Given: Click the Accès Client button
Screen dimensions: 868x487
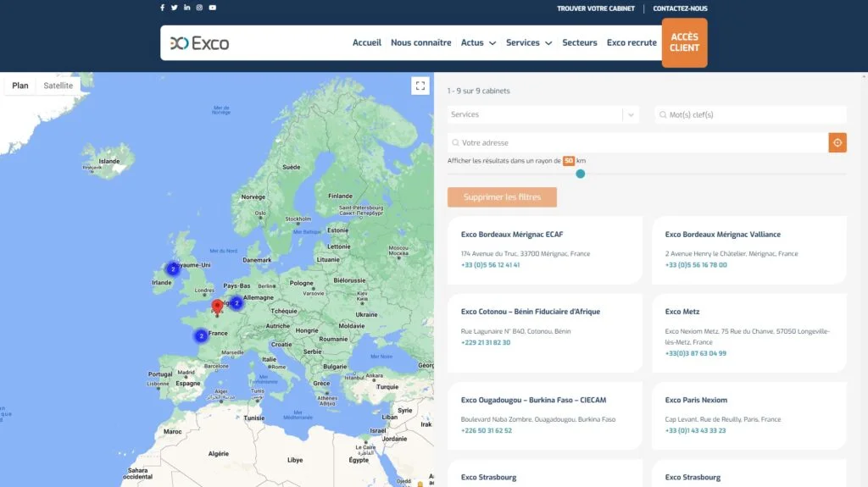Looking at the screenshot, I should [684, 42].
